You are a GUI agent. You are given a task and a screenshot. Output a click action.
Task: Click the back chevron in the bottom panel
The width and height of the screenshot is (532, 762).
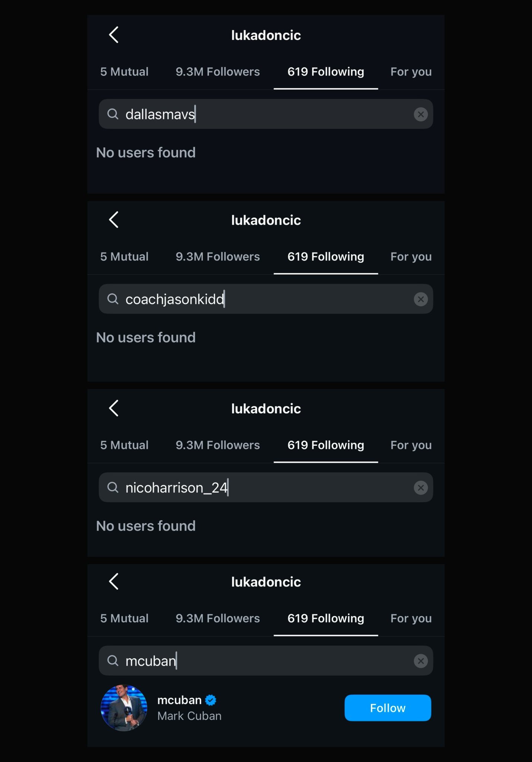113,582
